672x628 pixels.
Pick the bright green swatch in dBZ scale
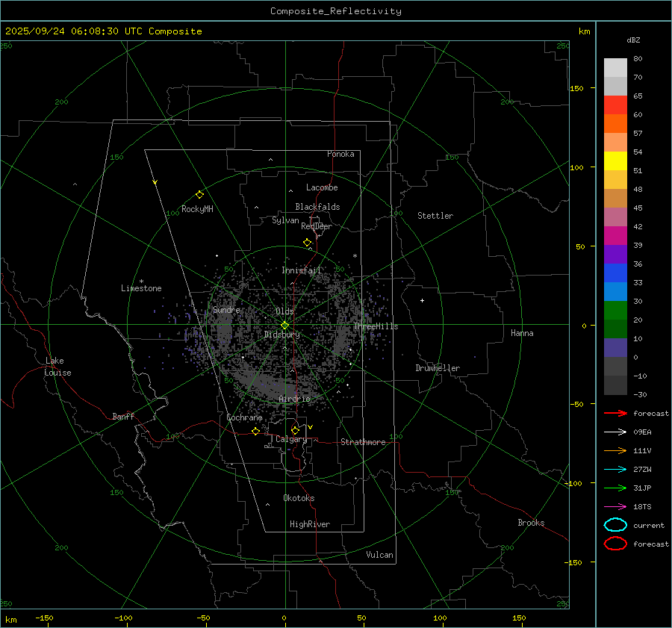click(x=615, y=310)
